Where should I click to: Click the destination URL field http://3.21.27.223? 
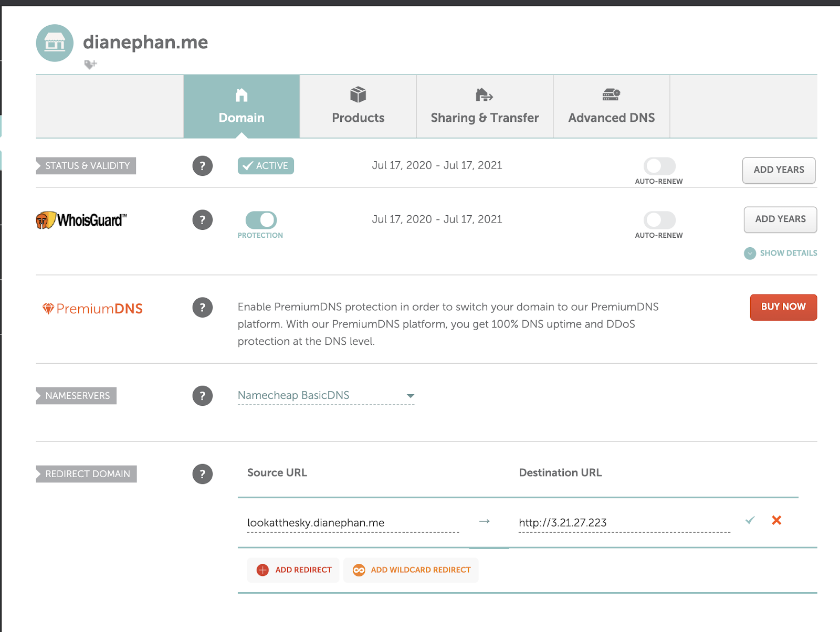point(624,523)
